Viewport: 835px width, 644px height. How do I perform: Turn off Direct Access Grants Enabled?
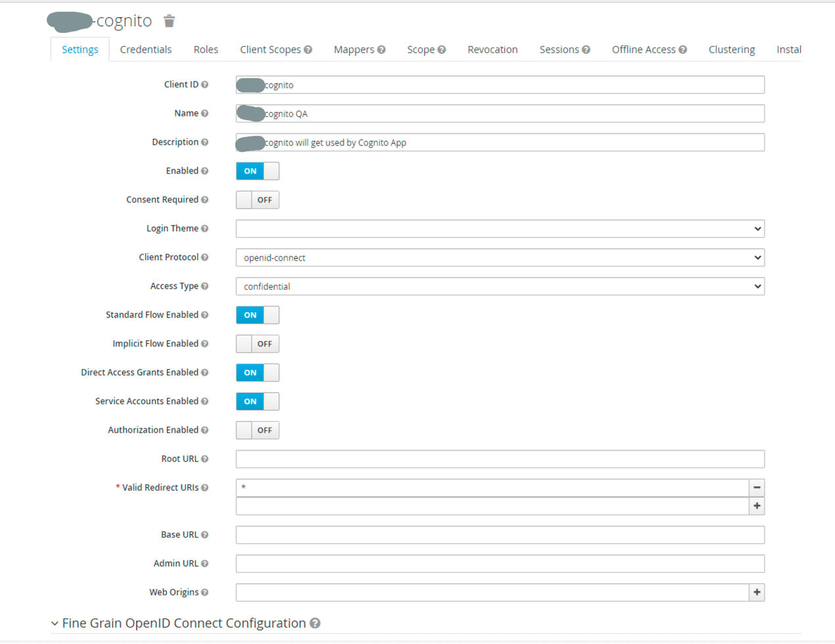pos(257,373)
